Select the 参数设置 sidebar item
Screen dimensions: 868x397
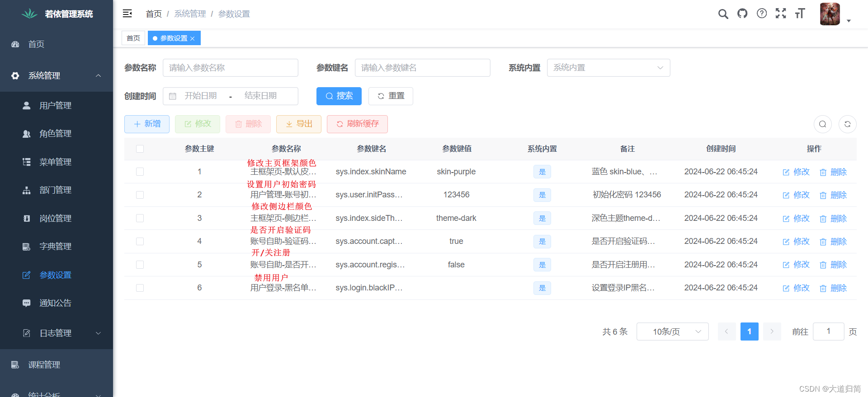click(x=57, y=275)
